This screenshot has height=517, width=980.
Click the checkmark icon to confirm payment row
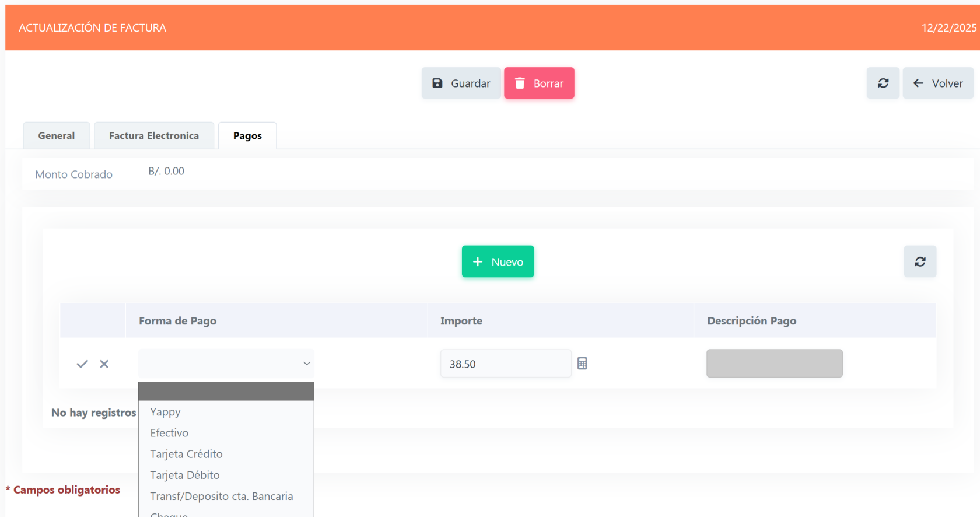tap(82, 364)
